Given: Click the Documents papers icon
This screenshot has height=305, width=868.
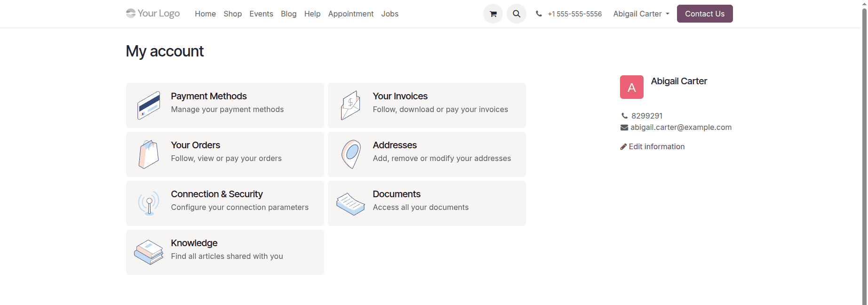Looking at the screenshot, I should coord(350,204).
